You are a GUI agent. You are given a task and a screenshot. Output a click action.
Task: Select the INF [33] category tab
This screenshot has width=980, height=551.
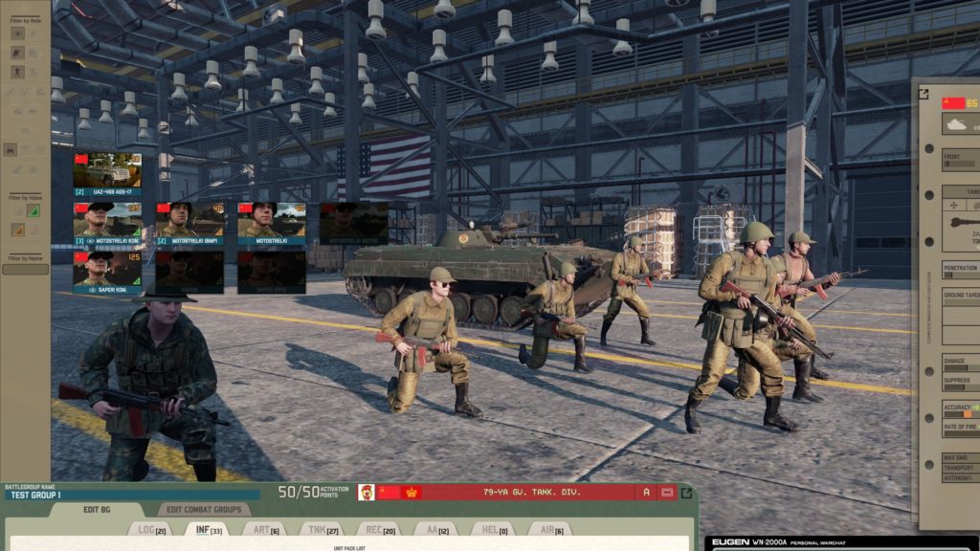(209, 530)
